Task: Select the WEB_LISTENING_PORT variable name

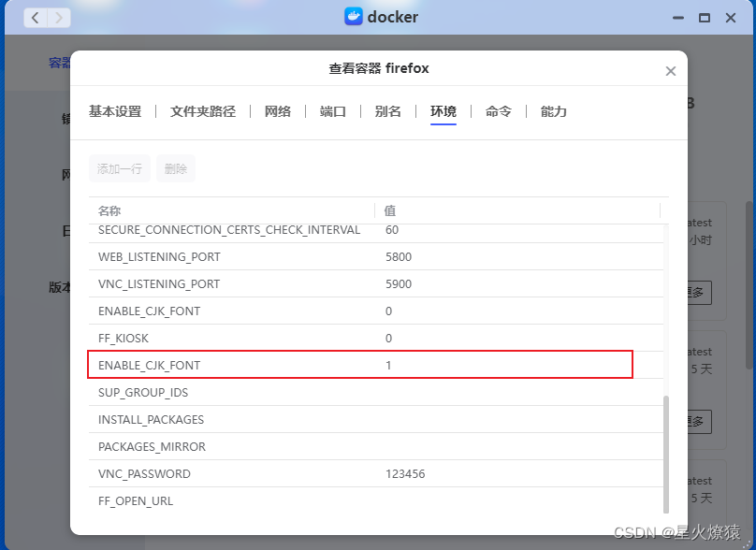Action: (159, 257)
